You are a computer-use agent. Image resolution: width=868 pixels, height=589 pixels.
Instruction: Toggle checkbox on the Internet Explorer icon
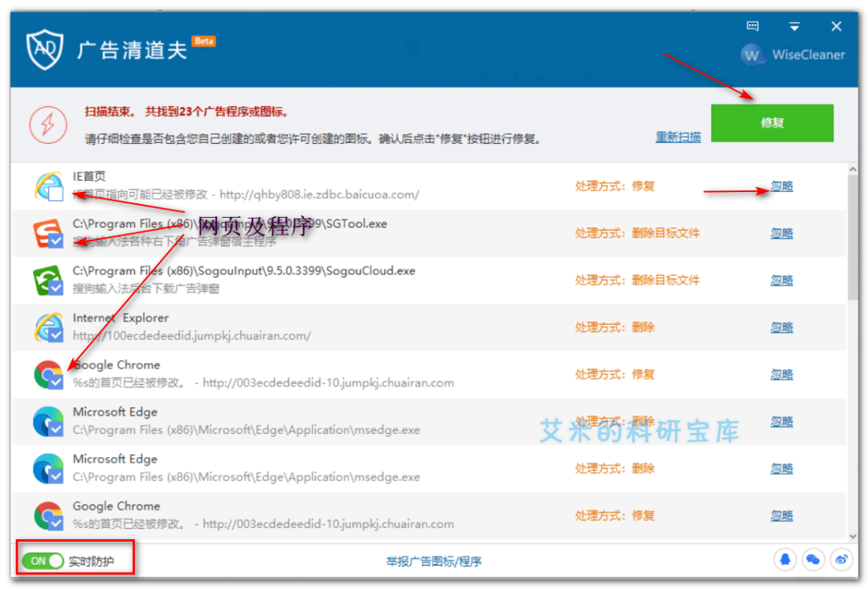coord(55,335)
